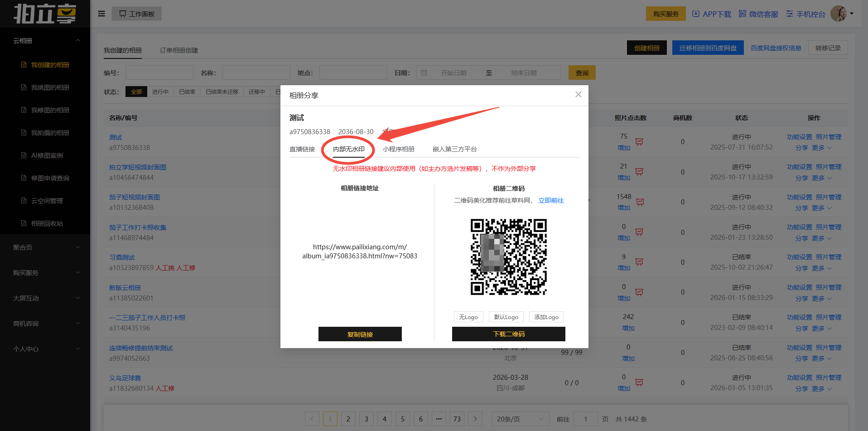
Task: Click the 立即前往 link
Action: (x=551, y=200)
